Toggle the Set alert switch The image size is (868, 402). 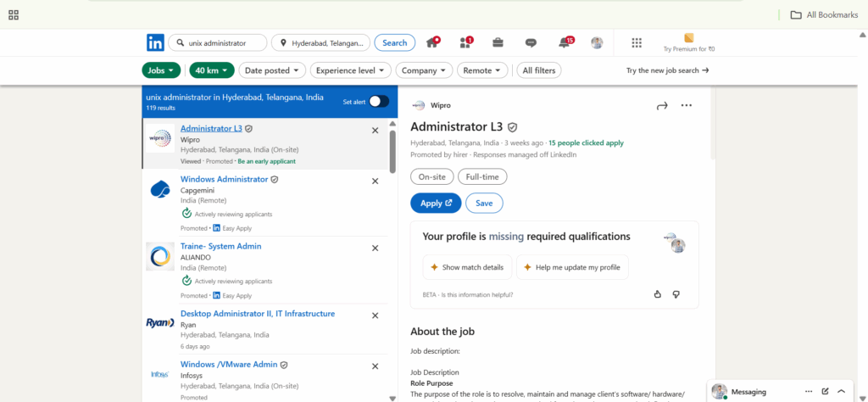point(379,101)
